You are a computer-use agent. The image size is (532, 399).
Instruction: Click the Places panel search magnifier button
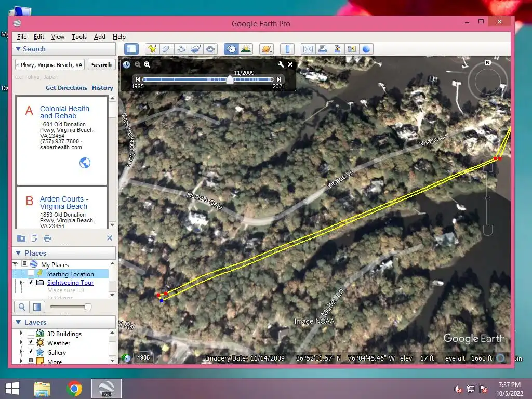[x=22, y=307]
